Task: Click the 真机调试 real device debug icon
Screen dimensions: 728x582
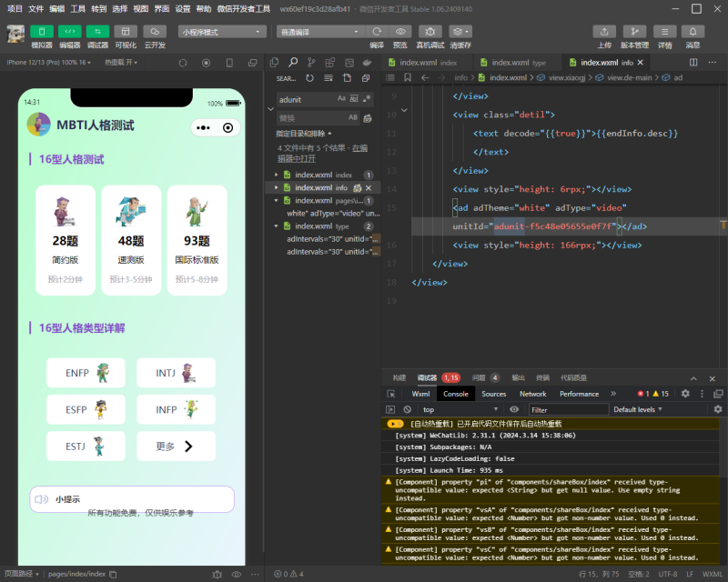Action: click(430, 32)
